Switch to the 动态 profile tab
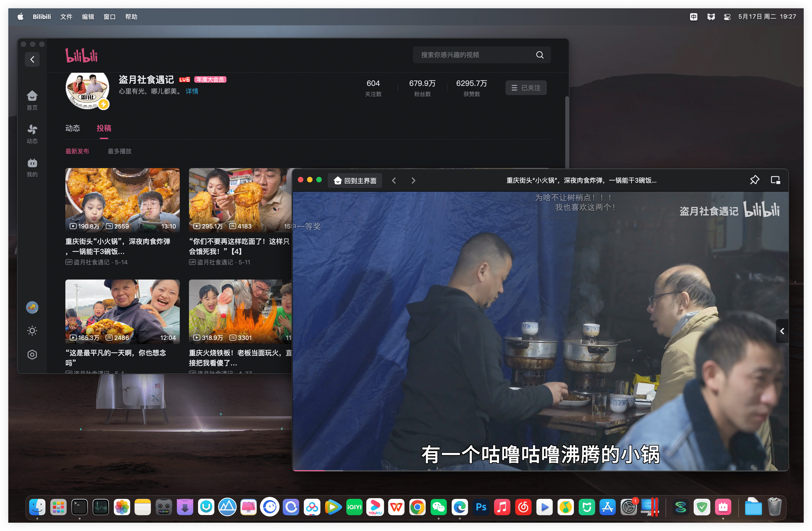 click(72, 128)
